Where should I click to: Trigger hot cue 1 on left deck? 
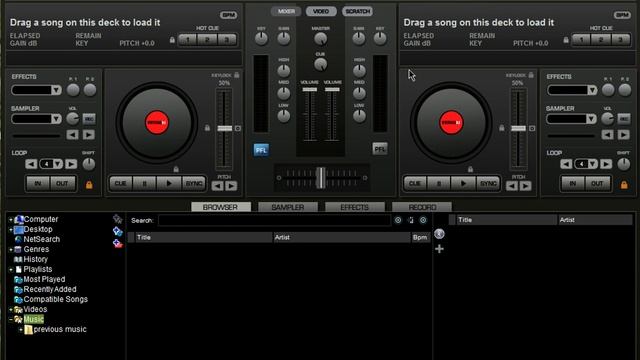click(x=188, y=40)
